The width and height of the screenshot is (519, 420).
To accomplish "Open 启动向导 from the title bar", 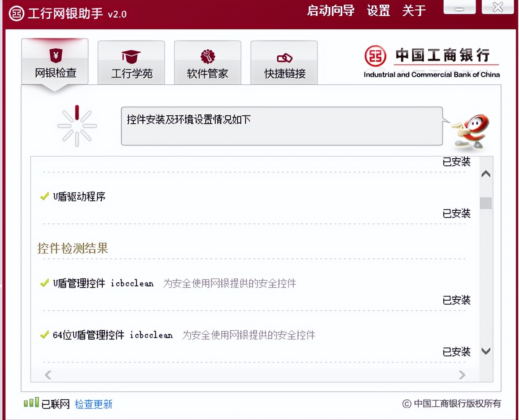I will 331,11.
